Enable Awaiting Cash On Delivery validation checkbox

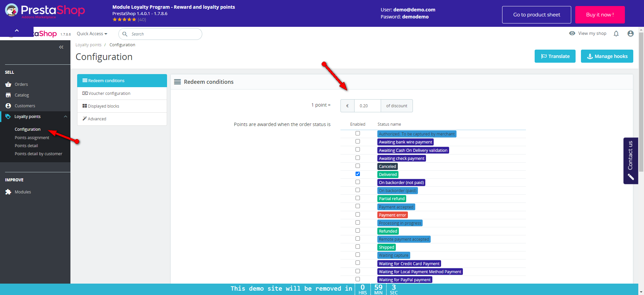tap(358, 150)
